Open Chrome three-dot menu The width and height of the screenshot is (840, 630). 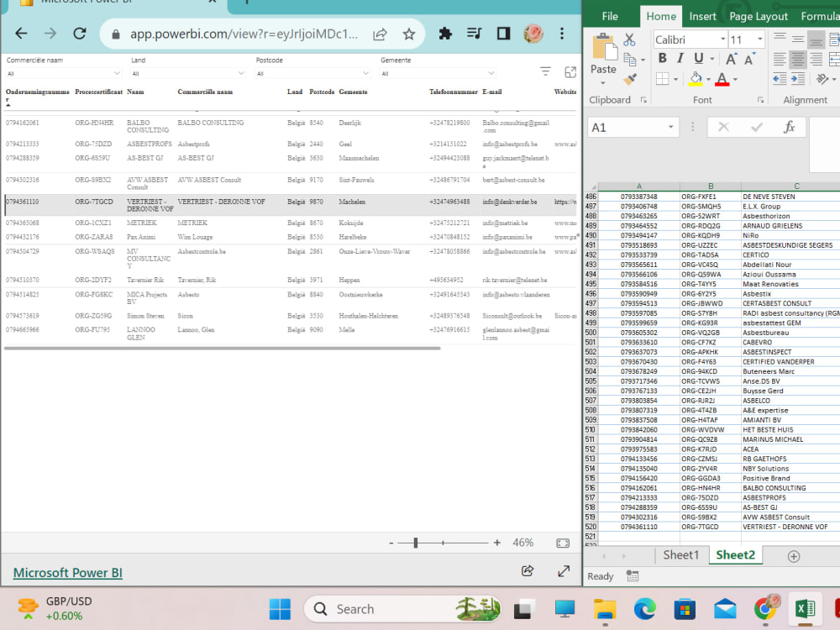[x=562, y=34]
